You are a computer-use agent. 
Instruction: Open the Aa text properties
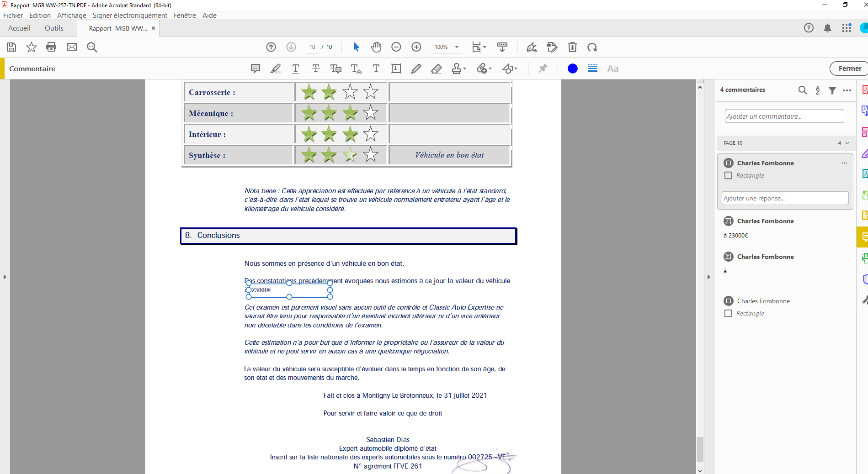click(x=613, y=68)
